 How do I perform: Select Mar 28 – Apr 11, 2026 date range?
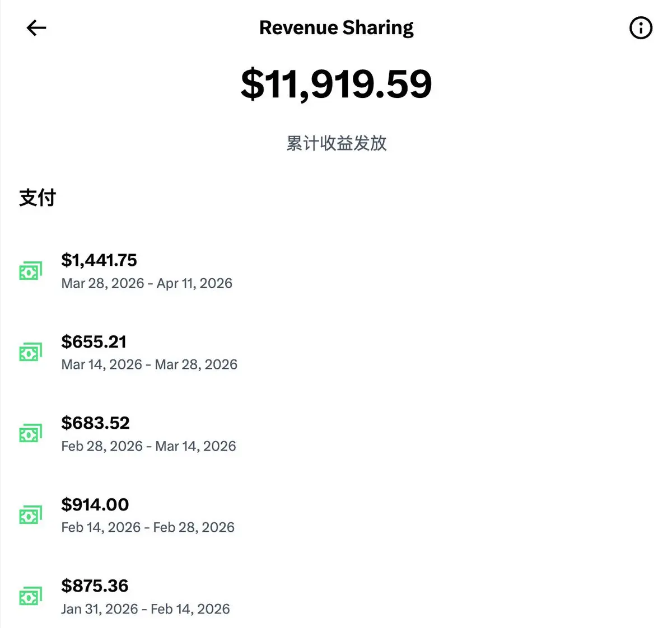click(x=147, y=283)
